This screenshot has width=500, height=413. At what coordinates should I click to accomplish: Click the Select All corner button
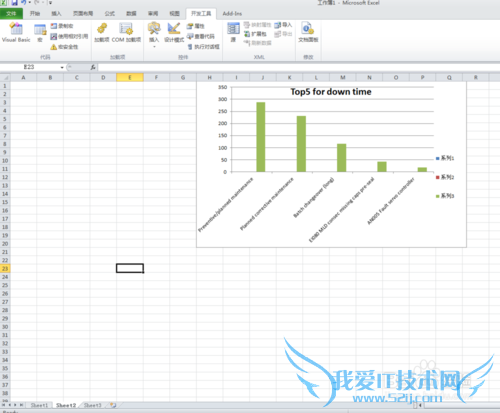tap(5, 78)
